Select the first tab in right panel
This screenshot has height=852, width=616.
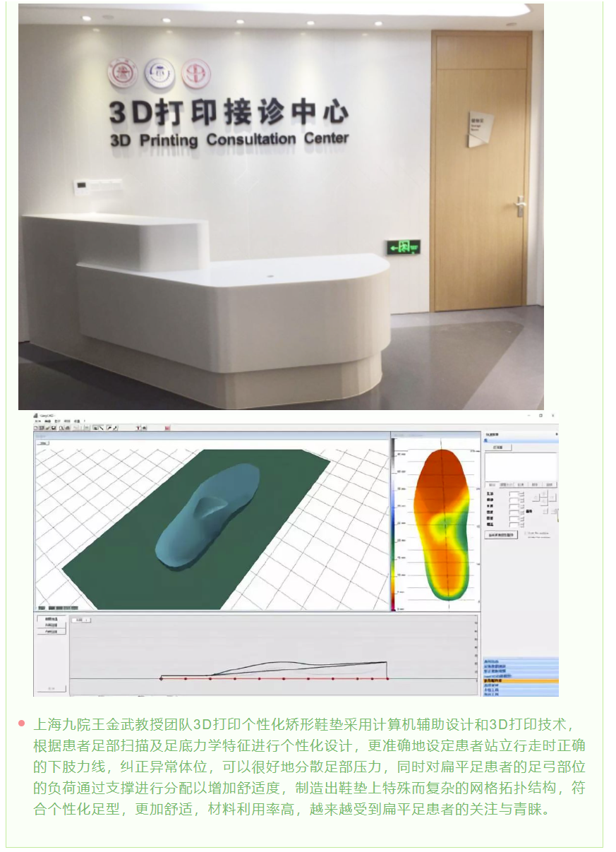[x=490, y=485]
